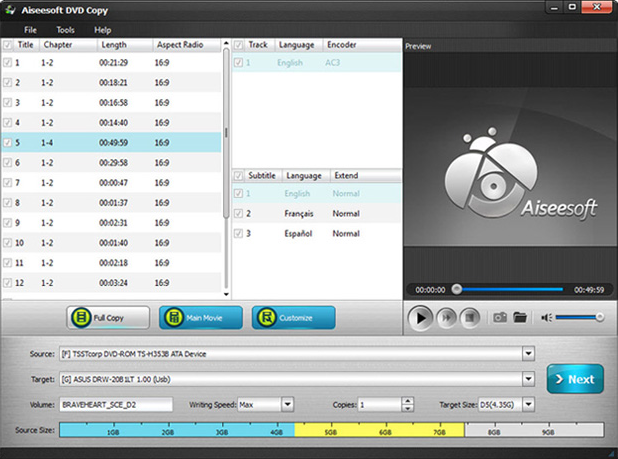Toggle the Español subtitle checkbox
618x459 pixels.
(239, 233)
